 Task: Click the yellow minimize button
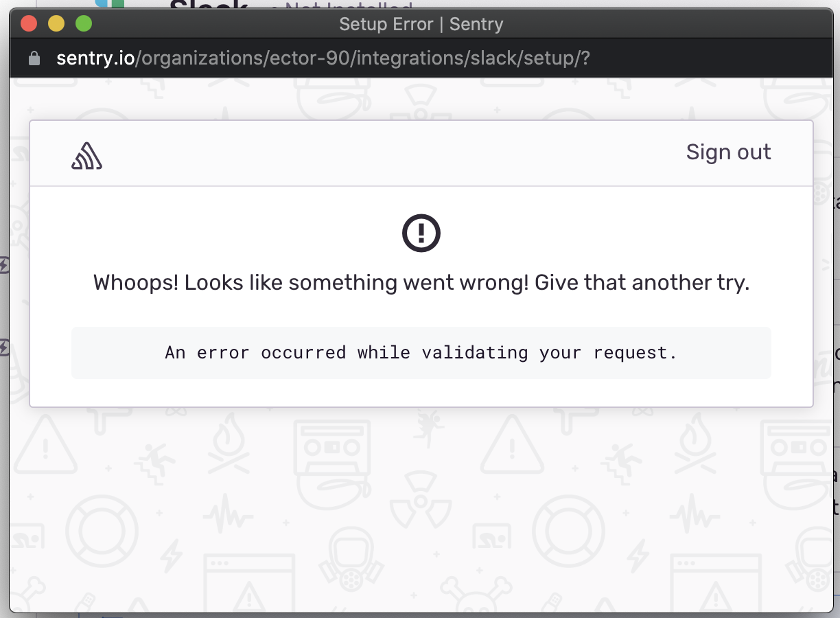tap(56, 23)
